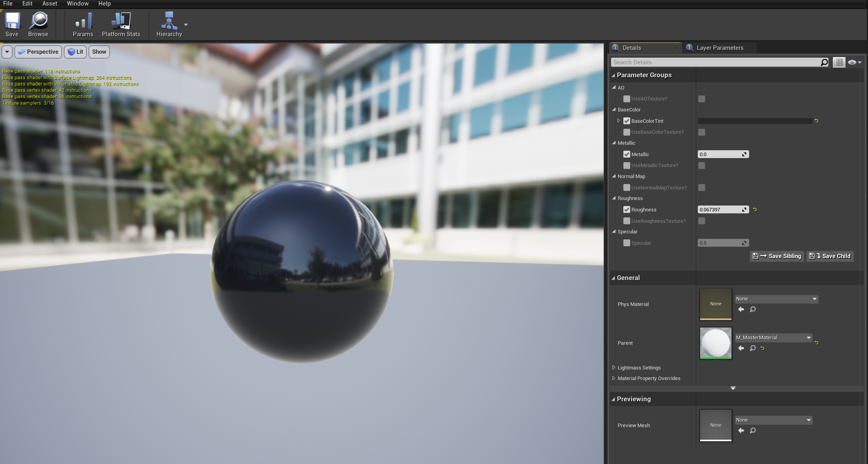868x464 pixels.
Task: Click property matrix grid icon
Action: (x=839, y=62)
